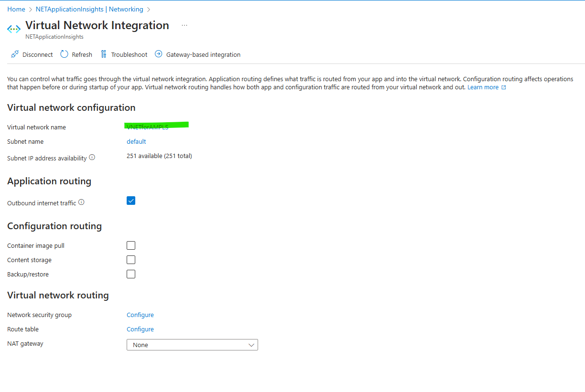Click info icon beside Outbound internet traffic

tap(81, 202)
